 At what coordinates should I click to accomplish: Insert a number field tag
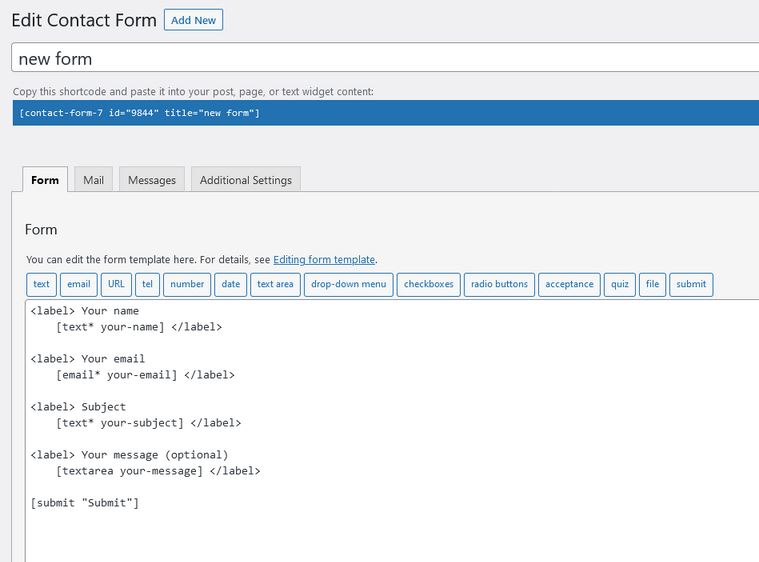click(x=187, y=284)
